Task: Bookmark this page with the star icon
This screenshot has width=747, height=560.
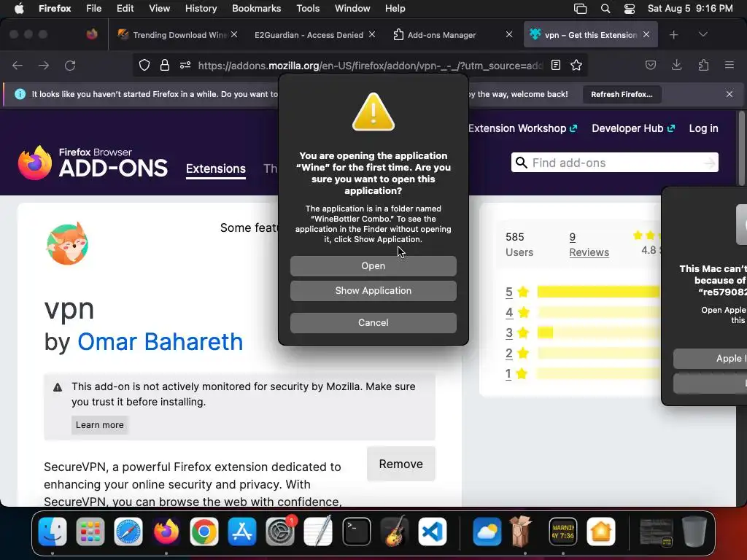Action: pyautogui.click(x=576, y=65)
